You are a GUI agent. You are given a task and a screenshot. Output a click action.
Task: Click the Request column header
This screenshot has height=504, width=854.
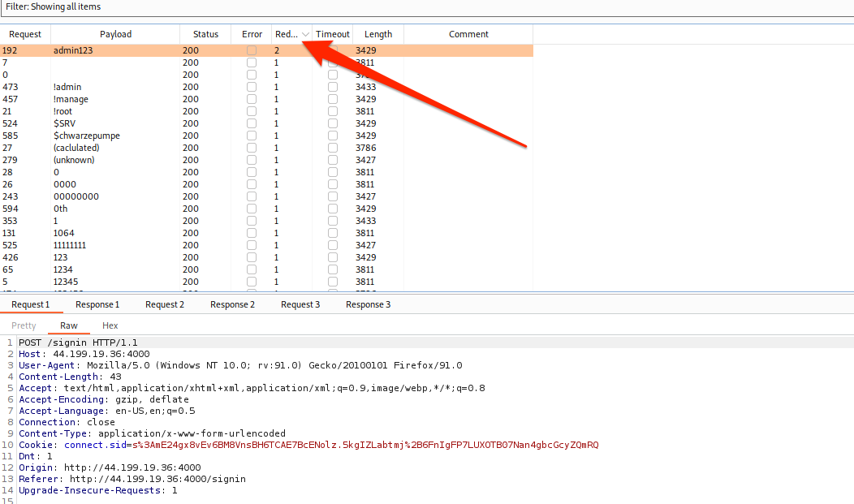point(25,34)
